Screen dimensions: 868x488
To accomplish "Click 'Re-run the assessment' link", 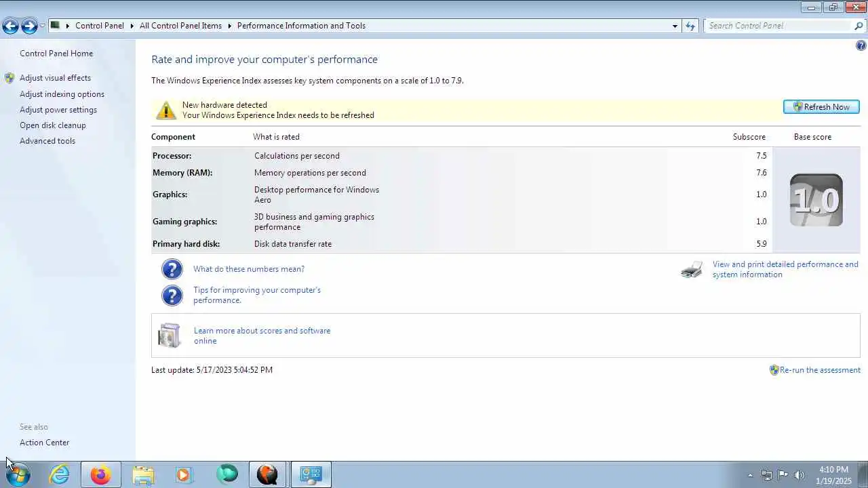I will [x=820, y=370].
